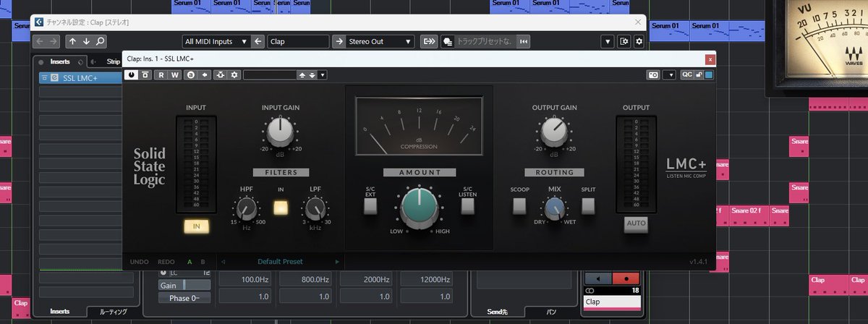Image resolution: width=868 pixels, height=324 pixels.
Task: Click the bypass effect icon in plugin toolbar
Action: (145, 74)
